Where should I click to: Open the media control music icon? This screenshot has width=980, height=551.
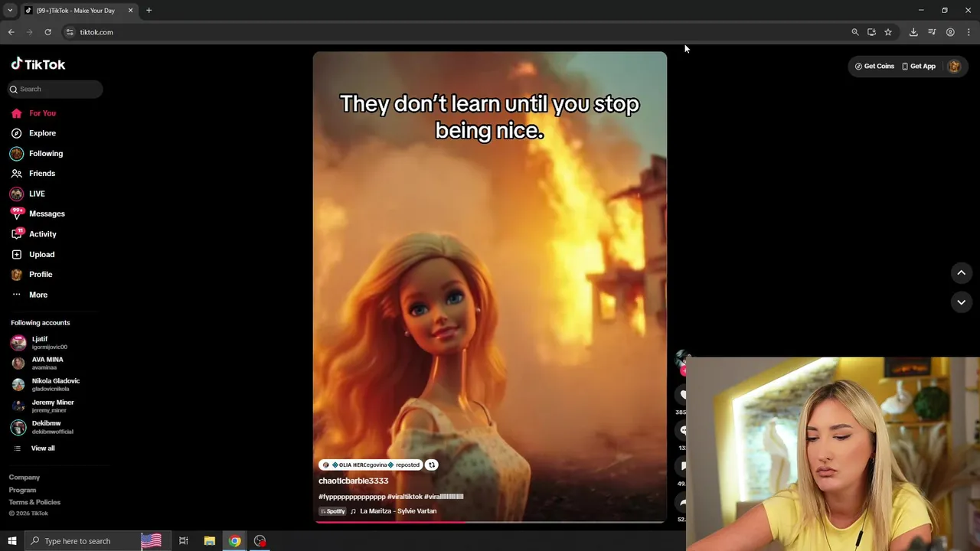pos(932,32)
